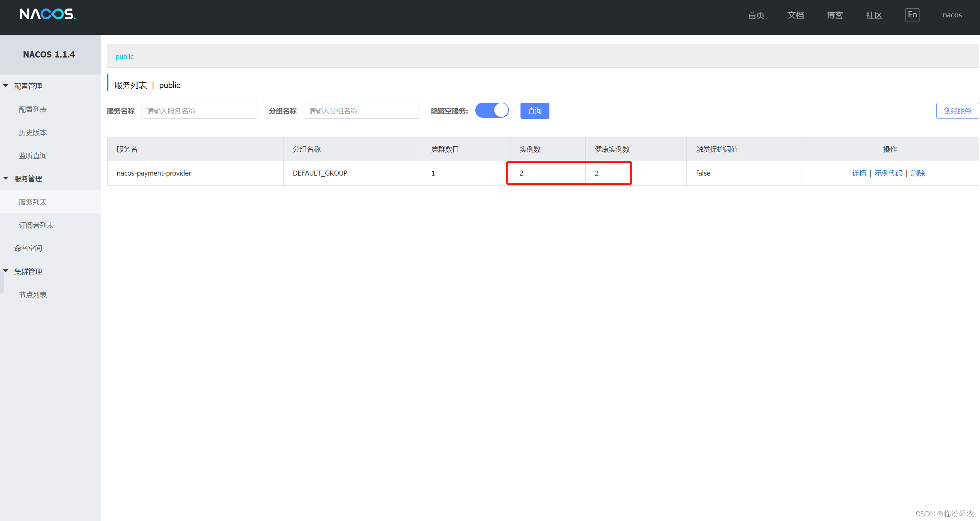This screenshot has height=521, width=980.
Task: Collapse the 配置管理 menu arrow
Action: pyautogui.click(x=6, y=86)
